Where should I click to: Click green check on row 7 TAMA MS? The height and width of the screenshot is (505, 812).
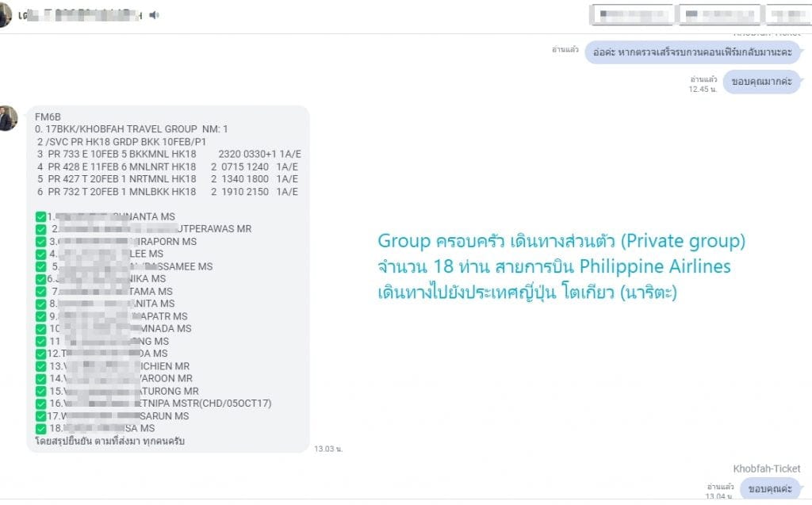tap(41, 291)
